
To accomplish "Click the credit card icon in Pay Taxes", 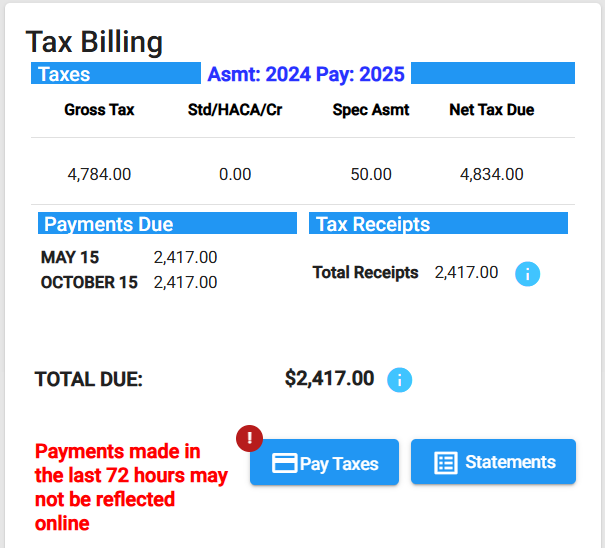I will 285,464.
